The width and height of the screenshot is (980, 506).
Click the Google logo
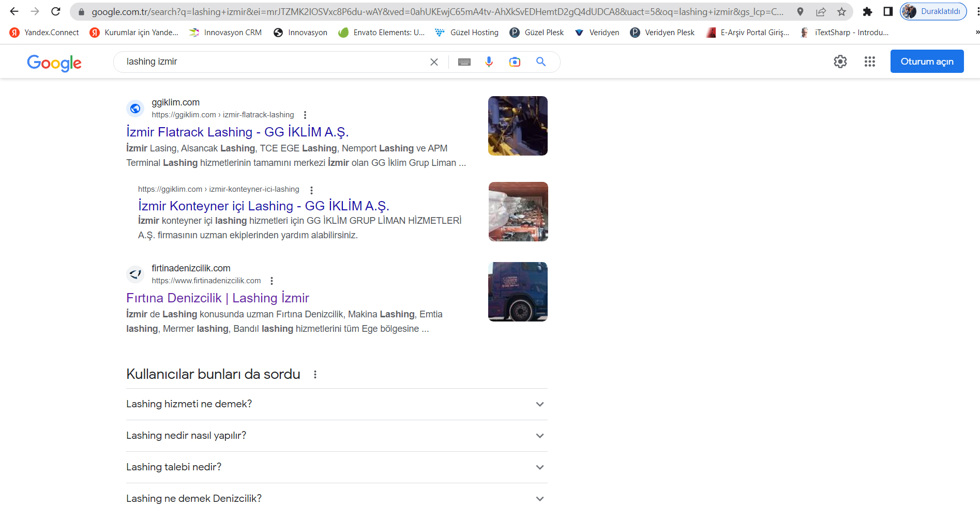pos(54,63)
